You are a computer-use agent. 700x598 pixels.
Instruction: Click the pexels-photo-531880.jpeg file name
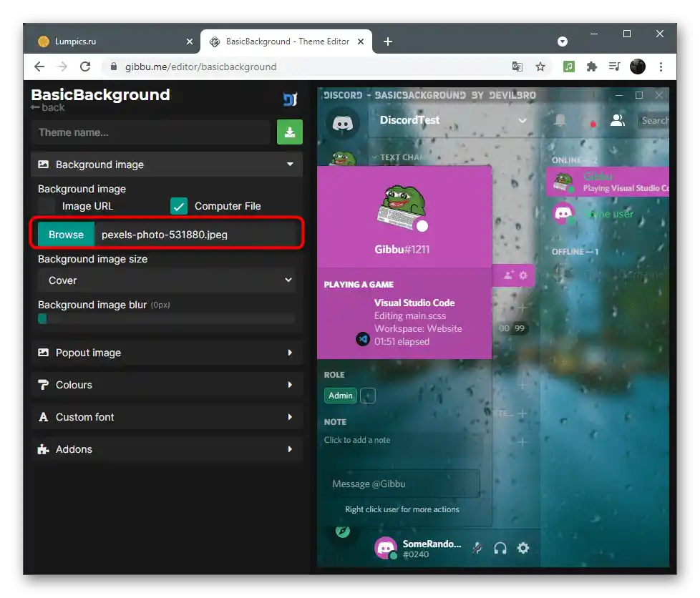click(x=165, y=235)
